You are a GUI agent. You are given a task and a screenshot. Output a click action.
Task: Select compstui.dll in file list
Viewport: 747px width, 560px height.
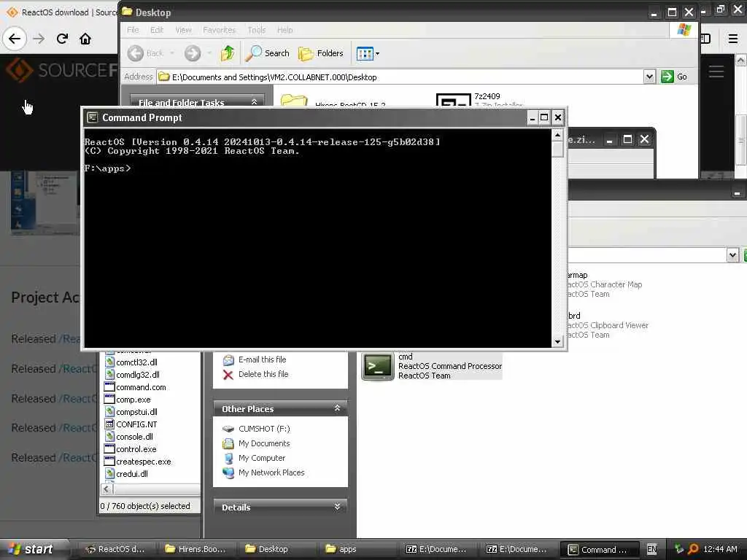[x=131, y=412]
